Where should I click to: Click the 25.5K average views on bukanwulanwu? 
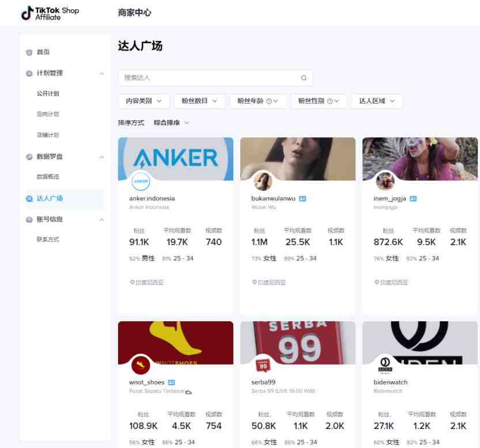[297, 242]
